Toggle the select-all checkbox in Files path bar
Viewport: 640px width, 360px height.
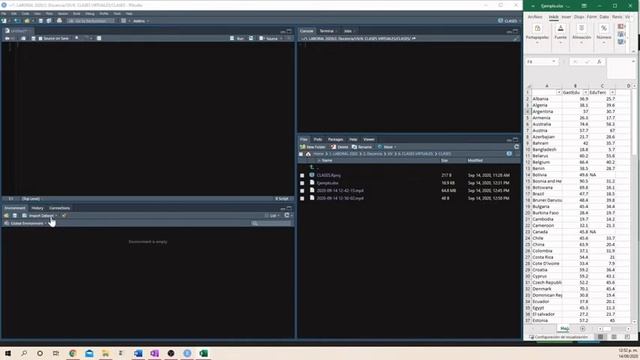tap(301, 154)
